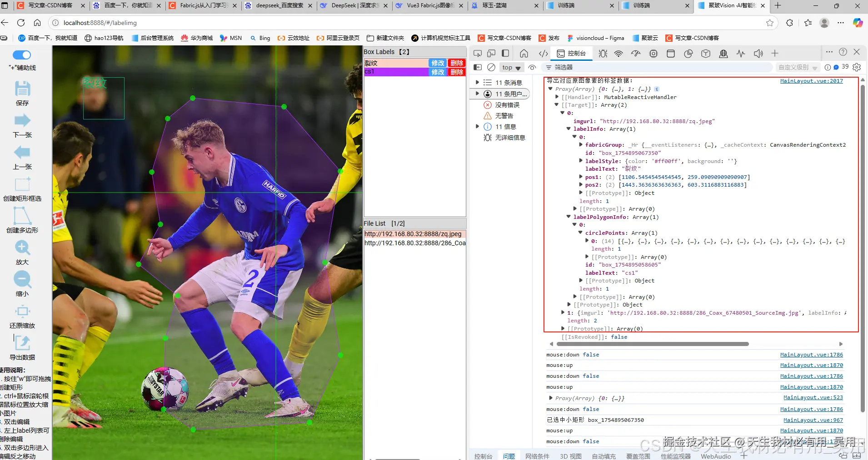Toggle the DevTools dock sidebar icon
The image size is (868, 460).
pyautogui.click(x=505, y=54)
